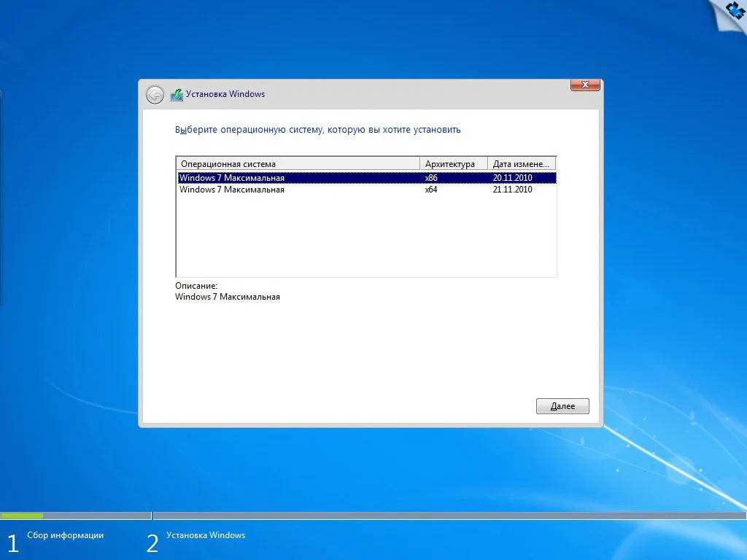Sort by Операционная система column header

click(298, 164)
